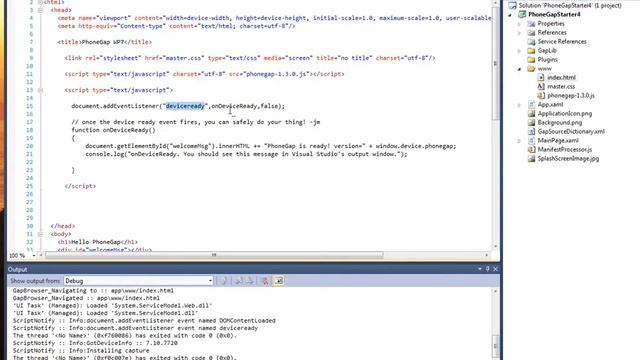The height and width of the screenshot is (360, 640).
Task: Open the 'Show output from' Debug dropdown
Action: click(x=138, y=281)
